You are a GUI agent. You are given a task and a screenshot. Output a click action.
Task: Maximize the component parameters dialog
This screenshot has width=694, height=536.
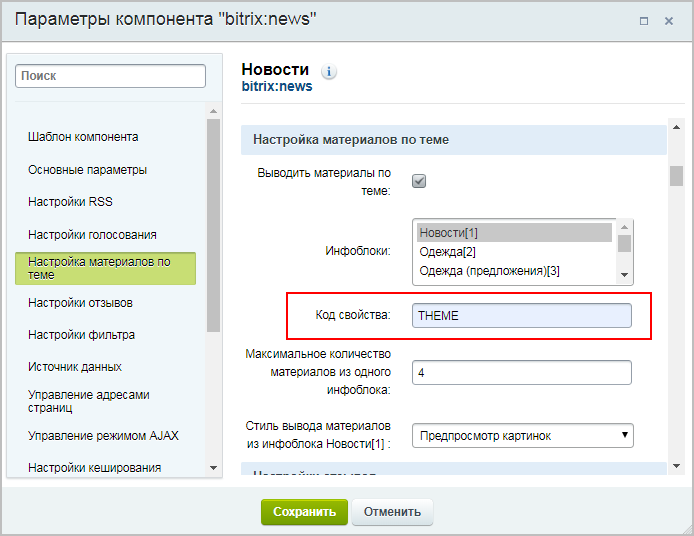tap(643, 21)
